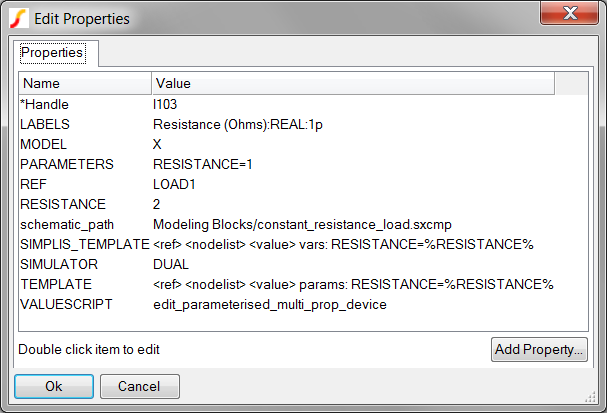Select the TEMPLATE property row
The image size is (607, 413).
(303, 284)
